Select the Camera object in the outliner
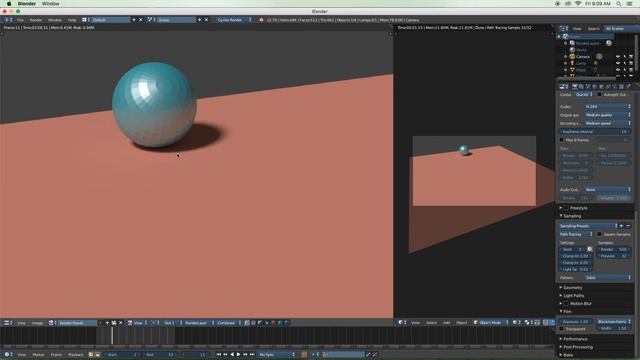Viewport: 640px width, 360px height. point(583,56)
